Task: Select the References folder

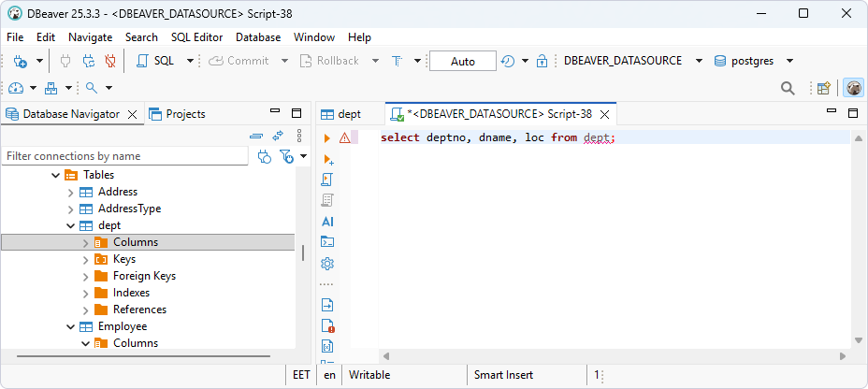Action: point(139,310)
